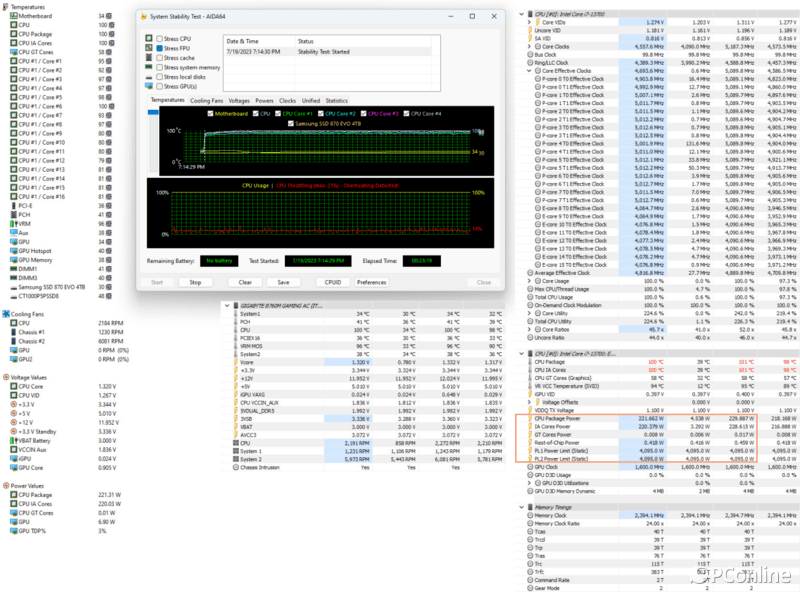
Task: Enable the Stress CPU checkbox
Action: [160, 39]
